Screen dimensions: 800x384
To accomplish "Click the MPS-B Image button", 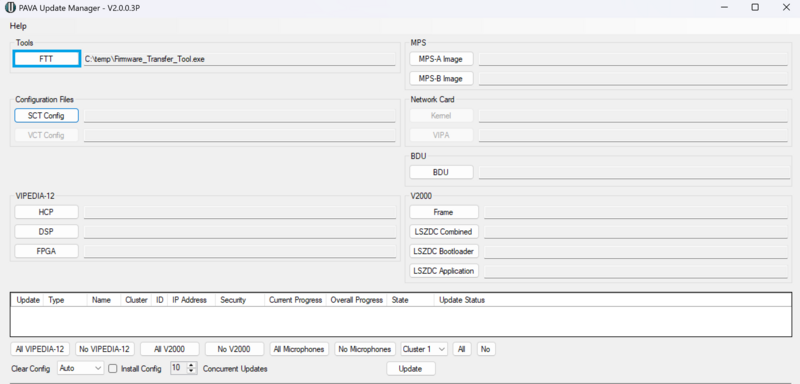I will (441, 79).
